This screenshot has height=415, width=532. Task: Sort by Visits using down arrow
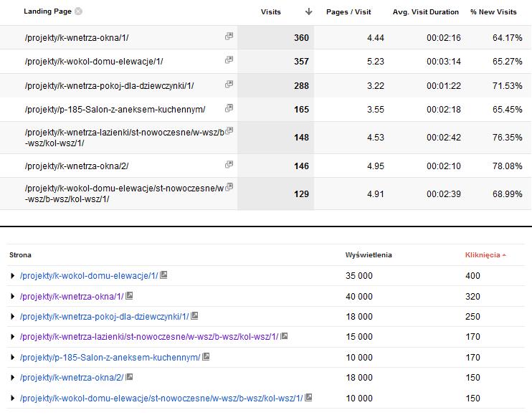[308, 11]
